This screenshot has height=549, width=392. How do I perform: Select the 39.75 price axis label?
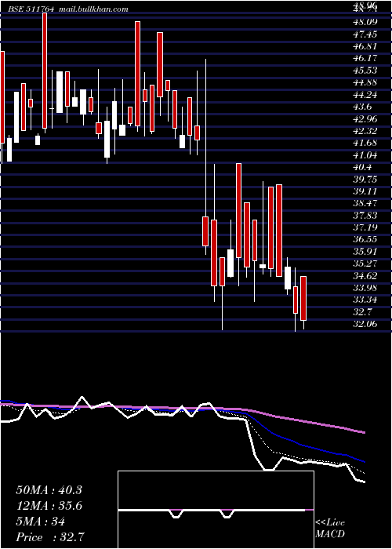point(365,180)
